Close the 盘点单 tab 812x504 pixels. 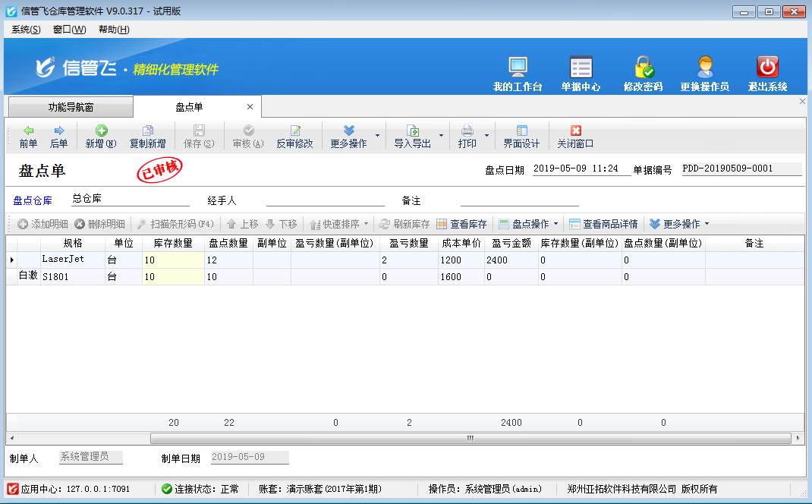point(250,107)
